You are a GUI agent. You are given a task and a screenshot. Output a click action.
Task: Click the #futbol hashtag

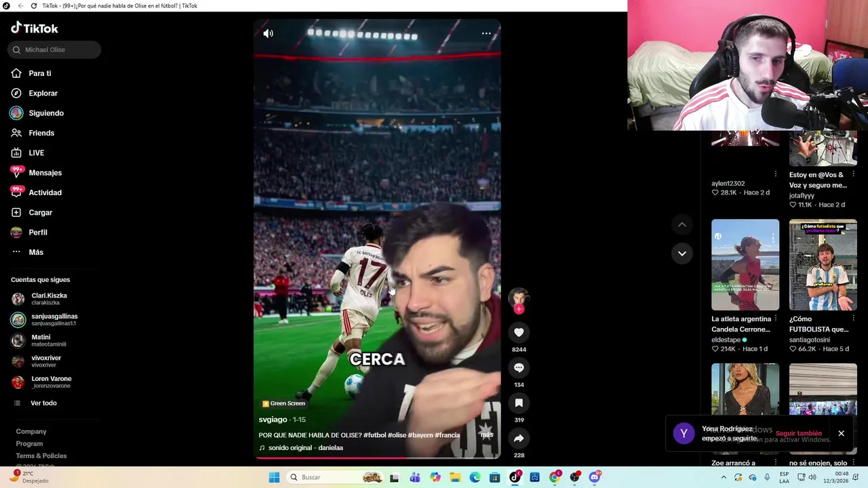pos(374,435)
